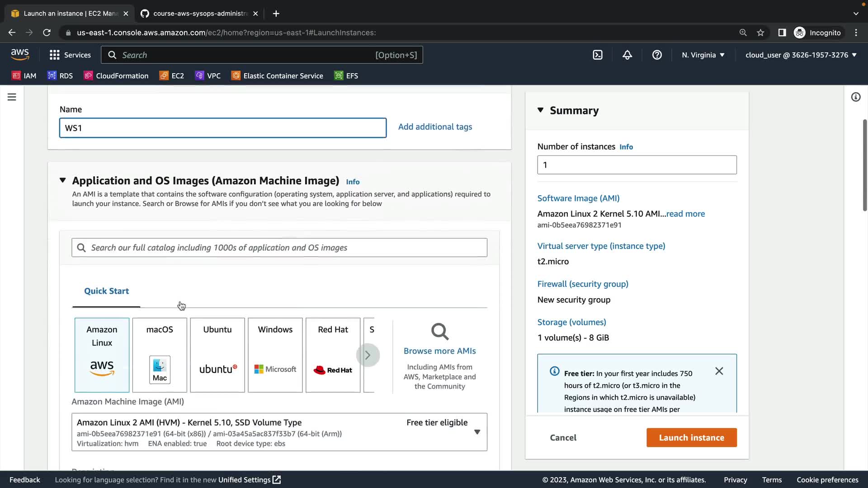Select the Windows AMI tile
This screenshot has width=868, height=488.
[275, 355]
